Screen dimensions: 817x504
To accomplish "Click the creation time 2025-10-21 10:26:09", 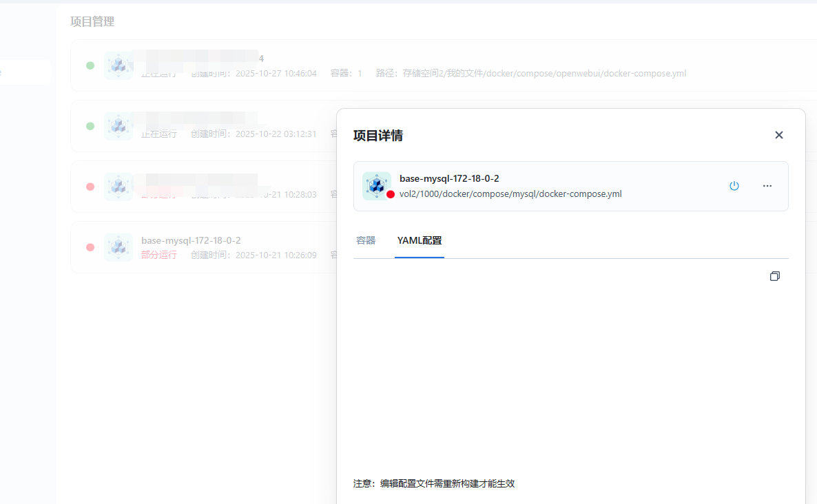I will [276, 255].
